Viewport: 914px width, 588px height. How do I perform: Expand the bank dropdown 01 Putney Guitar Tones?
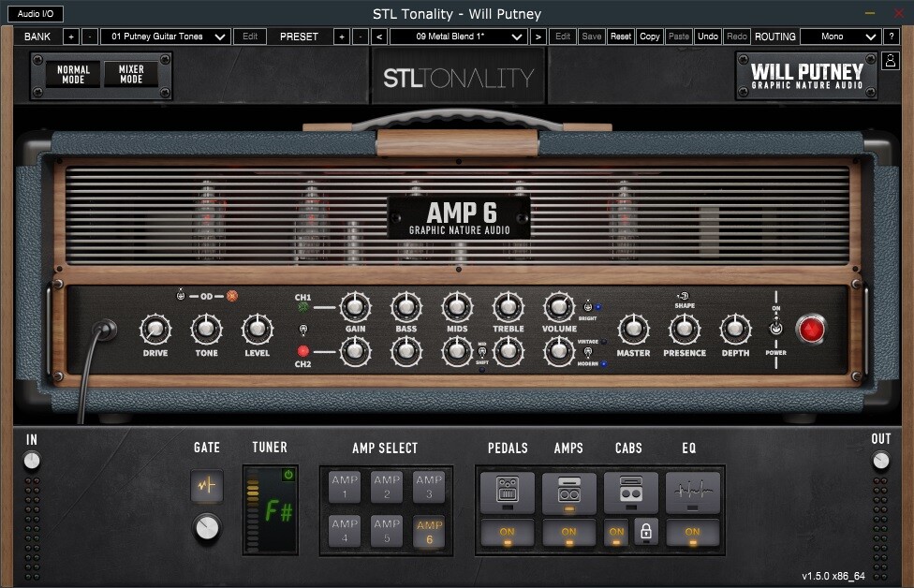click(x=165, y=37)
